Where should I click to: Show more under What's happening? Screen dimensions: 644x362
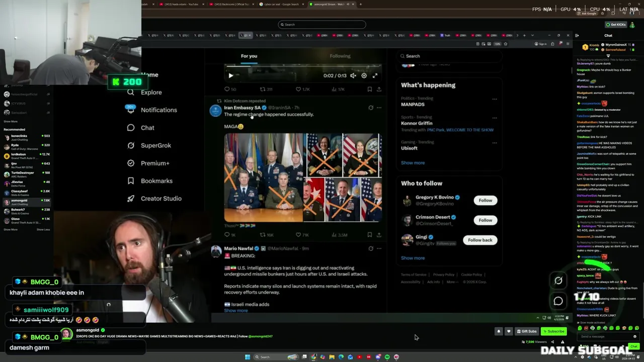(x=413, y=163)
